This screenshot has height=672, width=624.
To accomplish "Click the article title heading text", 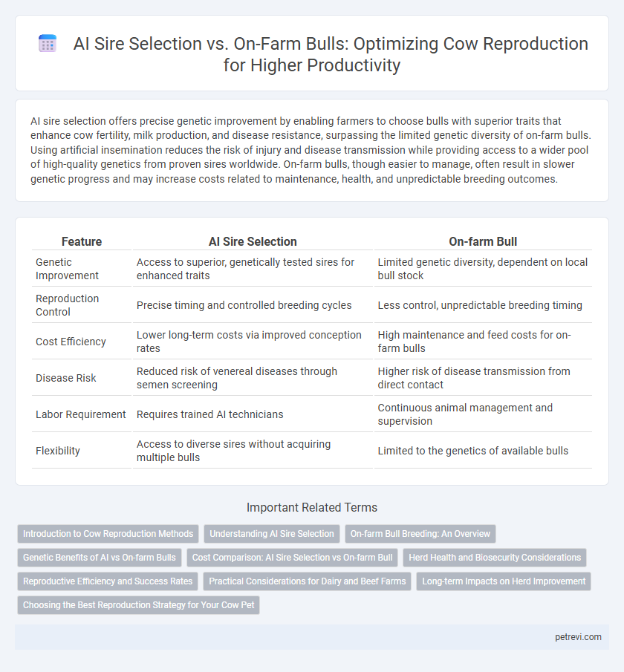I will click(x=331, y=54).
